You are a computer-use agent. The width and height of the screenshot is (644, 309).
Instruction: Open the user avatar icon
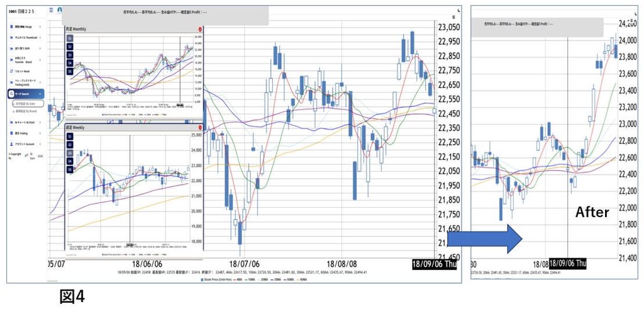point(60,10)
